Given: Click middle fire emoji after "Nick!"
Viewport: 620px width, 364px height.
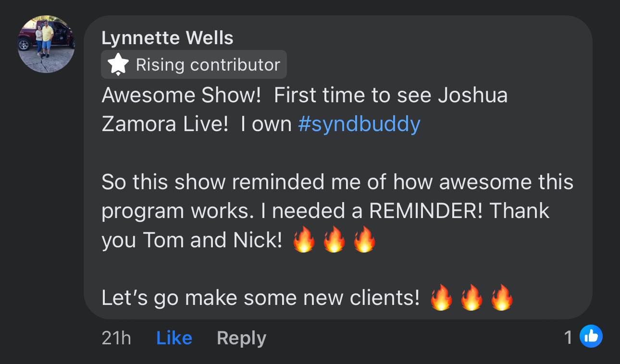Looking at the screenshot, I should pyautogui.click(x=334, y=240).
